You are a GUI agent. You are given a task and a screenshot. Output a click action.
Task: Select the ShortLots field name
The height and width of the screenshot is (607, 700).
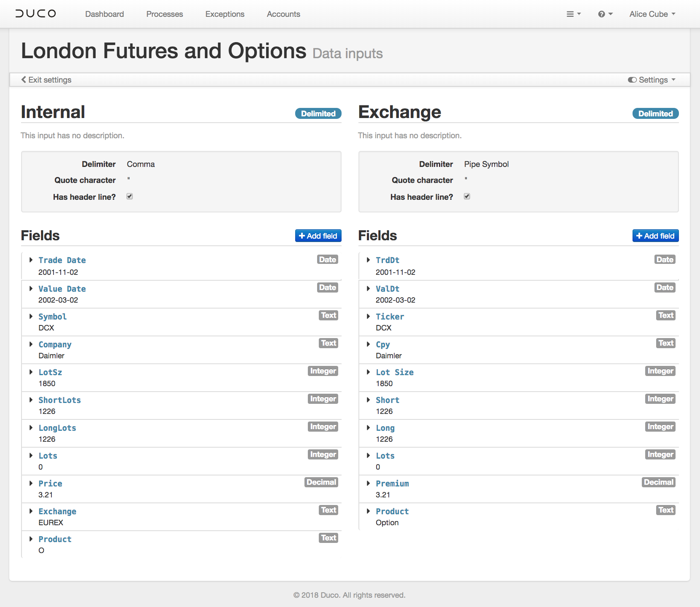click(59, 400)
